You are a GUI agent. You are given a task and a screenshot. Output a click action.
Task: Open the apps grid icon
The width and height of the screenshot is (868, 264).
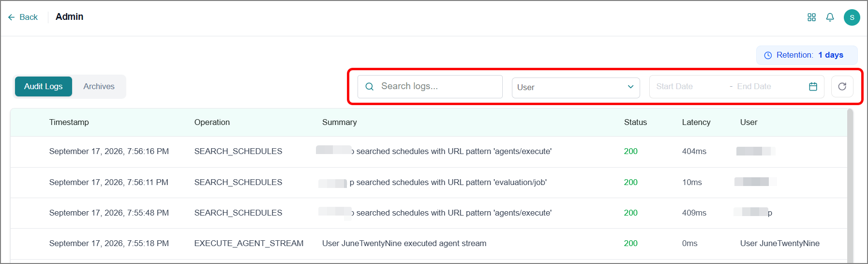[812, 17]
